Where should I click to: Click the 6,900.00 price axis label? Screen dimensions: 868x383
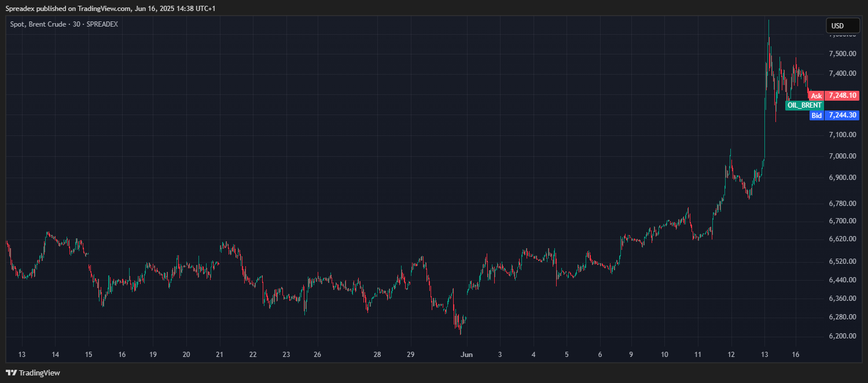tap(843, 178)
